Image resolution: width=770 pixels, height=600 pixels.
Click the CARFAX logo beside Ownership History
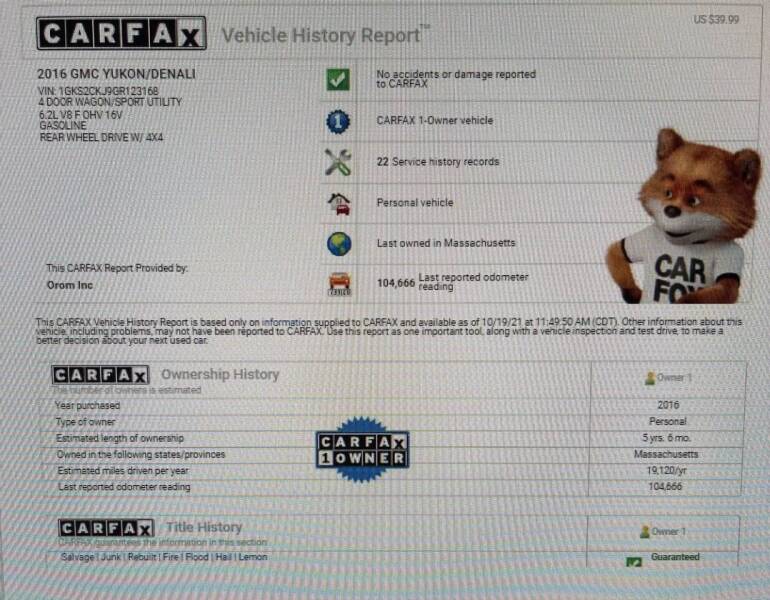pyautogui.click(x=101, y=375)
